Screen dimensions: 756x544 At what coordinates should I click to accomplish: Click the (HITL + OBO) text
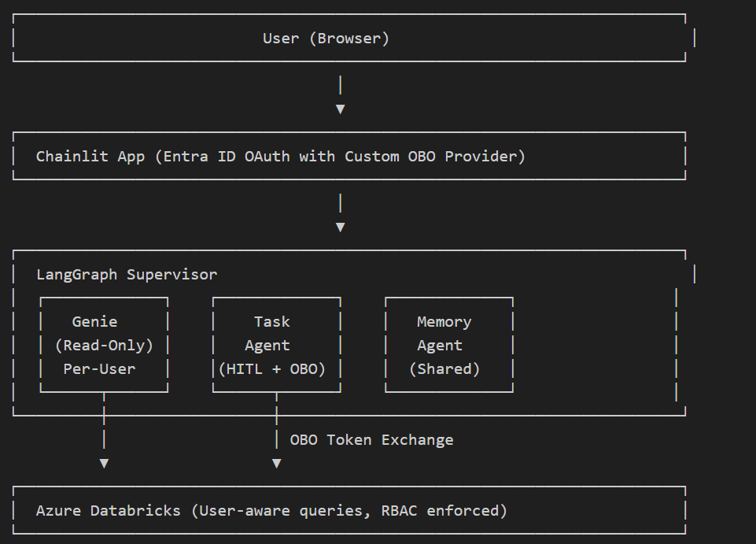[271, 368]
